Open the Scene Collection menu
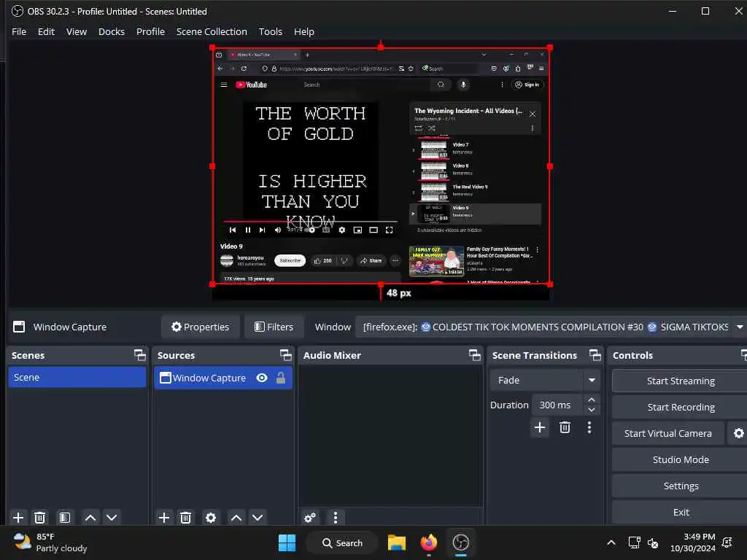Viewport: 747px width, 560px height. (x=212, y=31)
